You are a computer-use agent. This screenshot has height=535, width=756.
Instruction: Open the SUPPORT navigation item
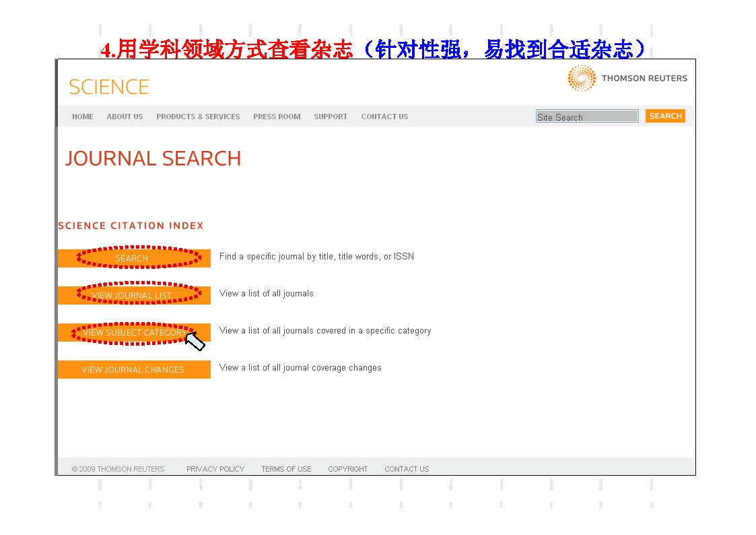click(331, 117)
